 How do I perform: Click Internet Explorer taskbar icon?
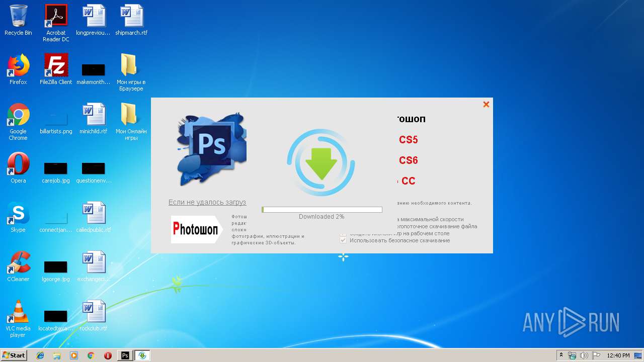click(x=40, y=355)
